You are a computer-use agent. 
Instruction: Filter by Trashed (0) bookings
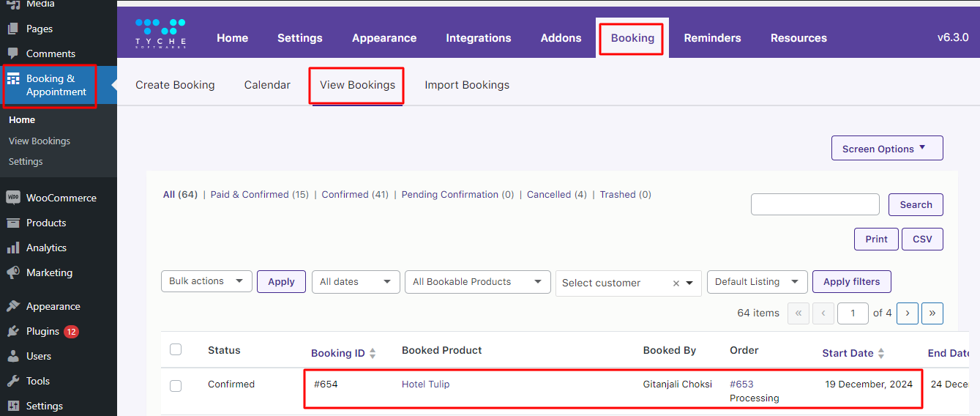[626, 195]
